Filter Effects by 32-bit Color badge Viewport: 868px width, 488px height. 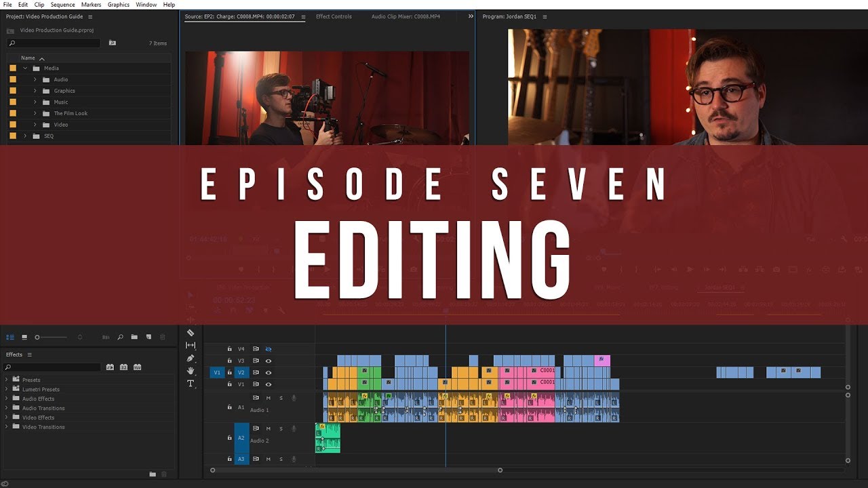coord(123,367)
